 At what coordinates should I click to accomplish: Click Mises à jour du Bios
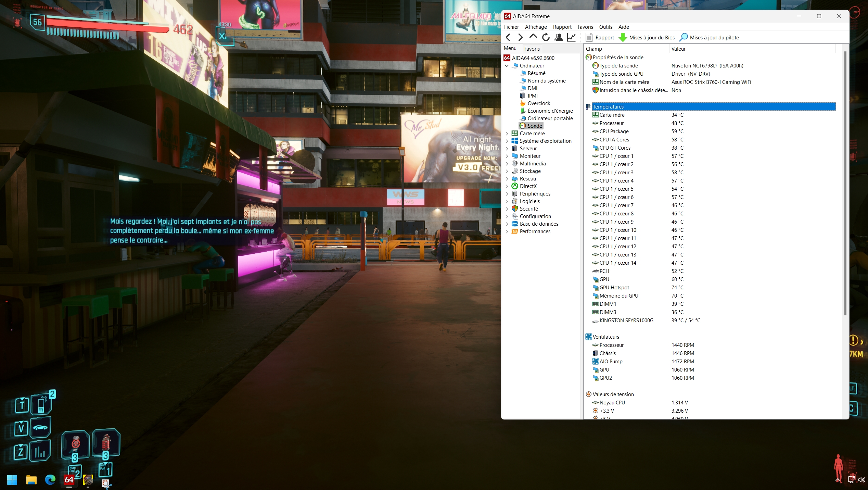(x=647, y=37)
